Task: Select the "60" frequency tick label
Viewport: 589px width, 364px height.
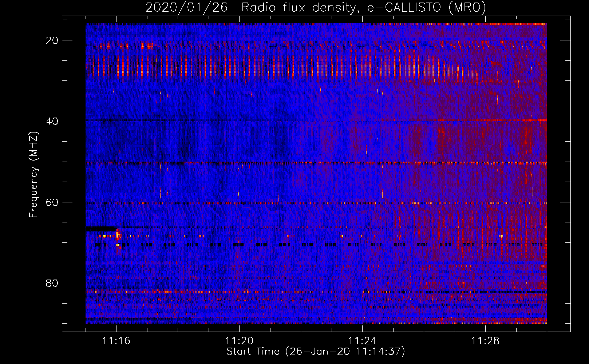Action: point(52,202)
